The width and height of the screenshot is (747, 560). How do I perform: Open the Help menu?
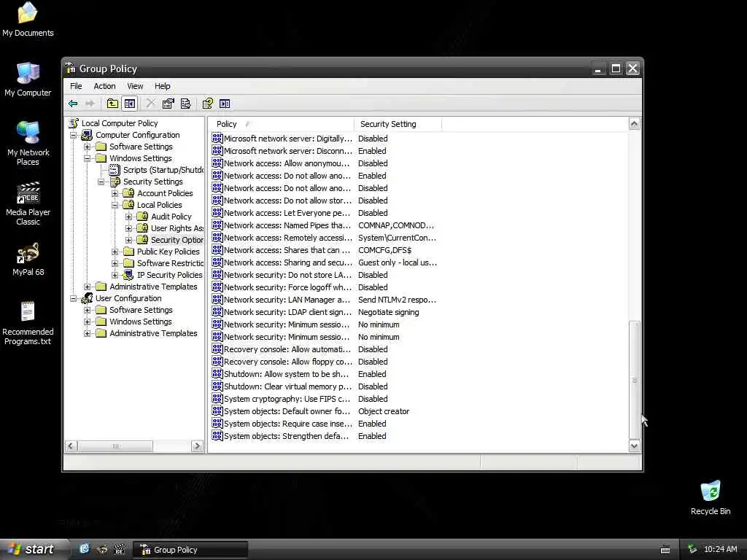click(x=162, y=86)
